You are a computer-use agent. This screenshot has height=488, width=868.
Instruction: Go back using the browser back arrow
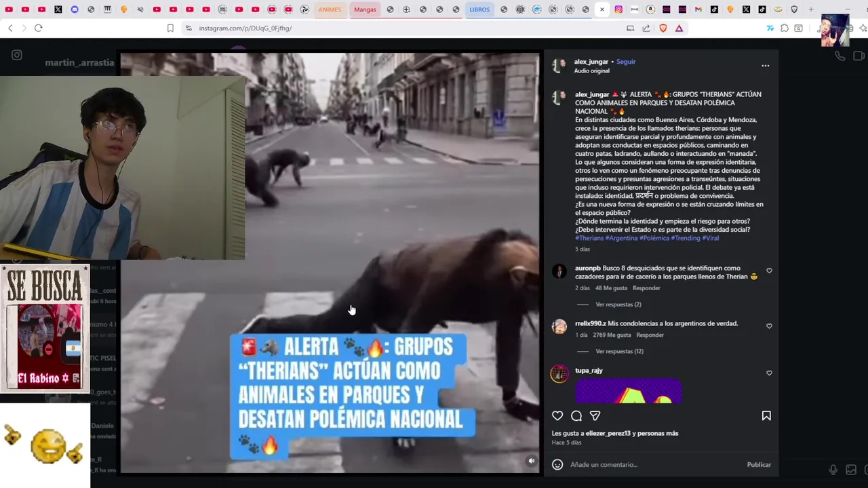10,28
